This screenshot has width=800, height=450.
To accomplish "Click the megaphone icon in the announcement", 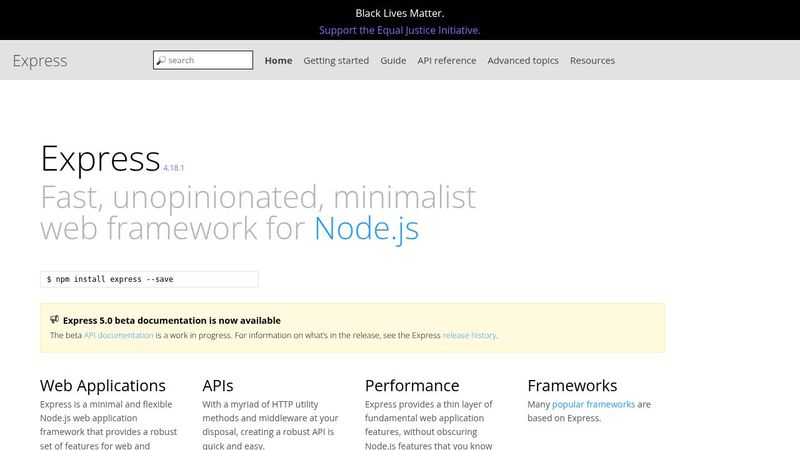I will coord(55,320).
